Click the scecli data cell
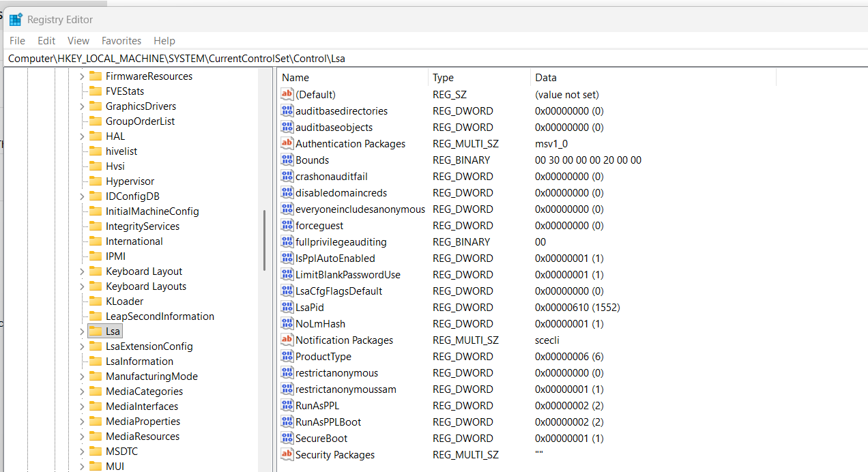 click(x=547, y=340)
